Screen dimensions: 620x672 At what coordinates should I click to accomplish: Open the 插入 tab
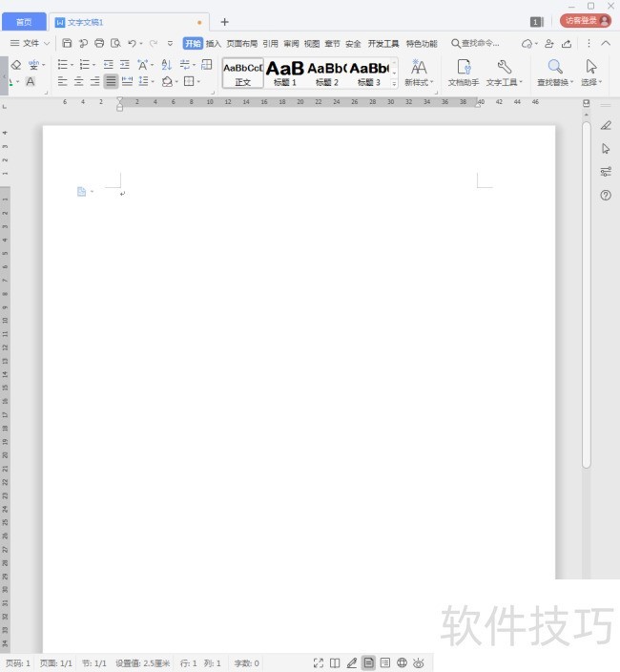214,43
